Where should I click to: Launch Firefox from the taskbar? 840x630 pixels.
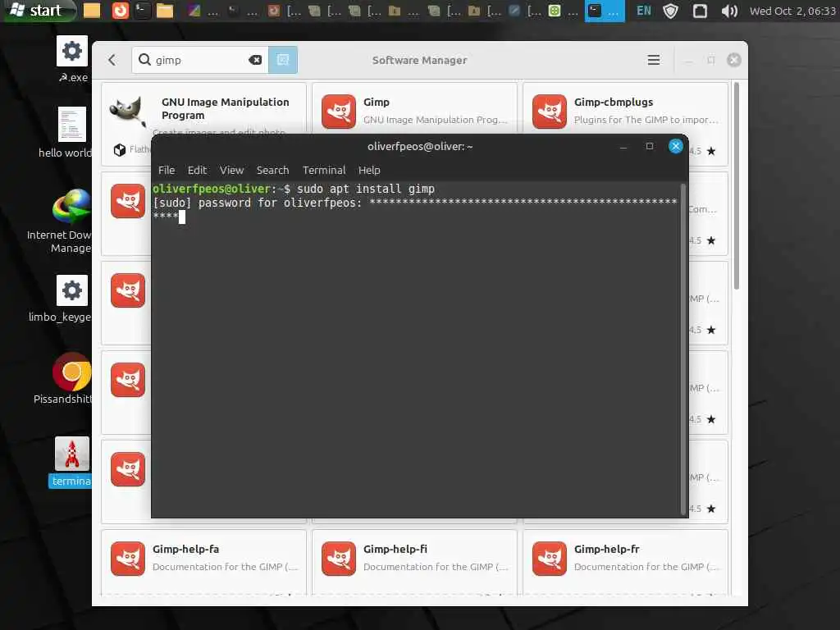(120, 10)
